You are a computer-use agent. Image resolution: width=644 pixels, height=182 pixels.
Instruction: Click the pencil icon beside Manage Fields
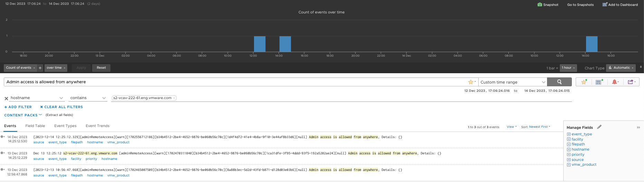click(599, 127)
